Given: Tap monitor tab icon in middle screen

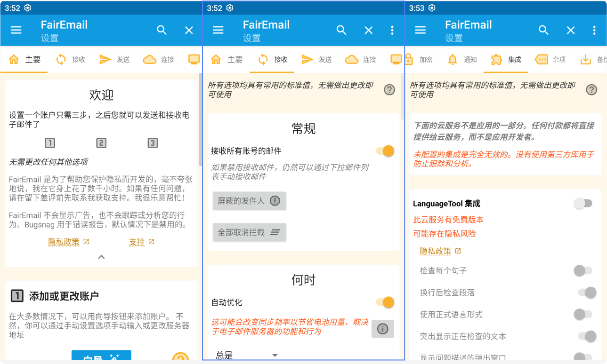Looking at the screenshot, I should pyautogui.click(x=397, y=59).
